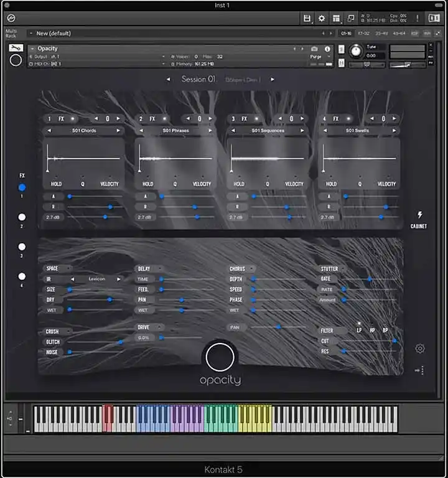448x478 pixels.
Task: Toggle FX for layer 4
Action: click(348, 119)
